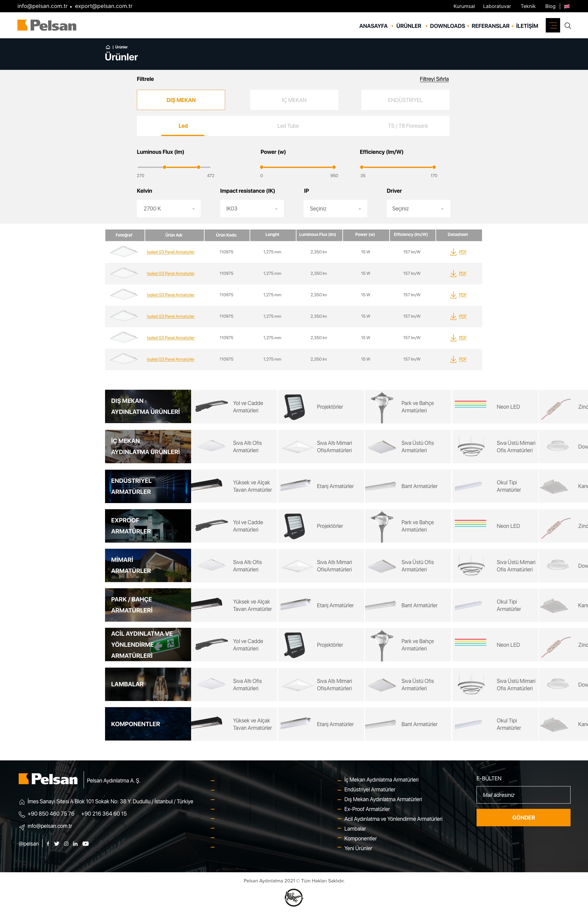Switch to the Led Tube tab
588x917 pixels.
click(x=288, y=126)
